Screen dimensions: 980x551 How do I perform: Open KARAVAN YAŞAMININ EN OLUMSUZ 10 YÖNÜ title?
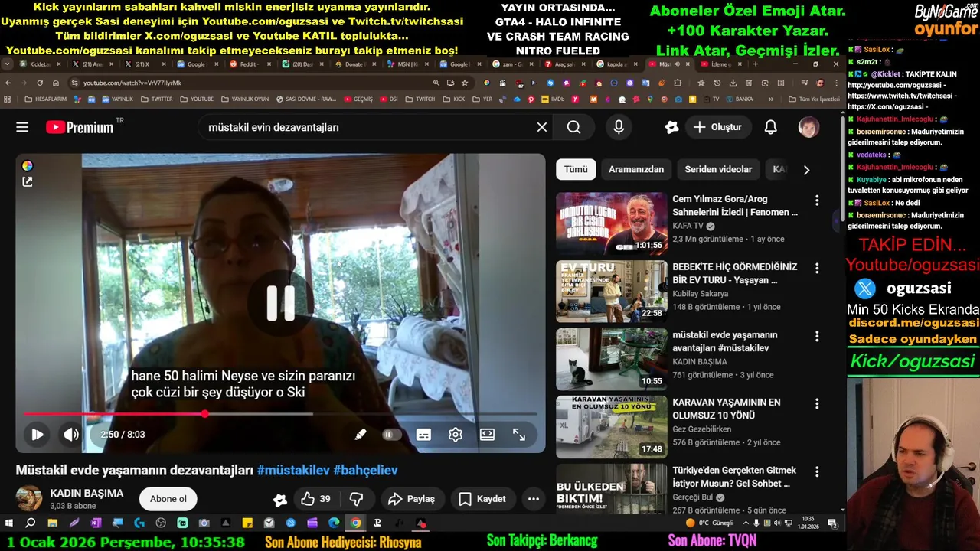point(726,409)
